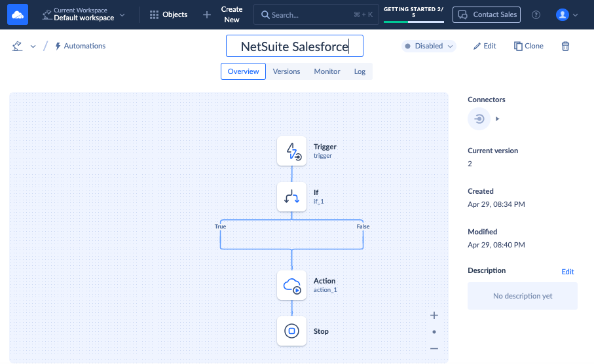Image resolution: width=594 pixels, height=364 pixels.
Task: Click Contact Sales button
Action: [487, 14]
